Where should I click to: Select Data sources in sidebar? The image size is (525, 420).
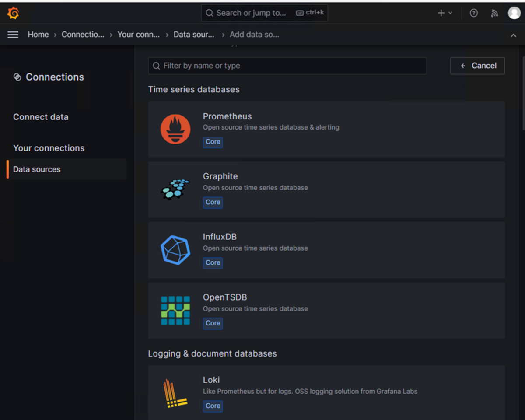point(66,169)
